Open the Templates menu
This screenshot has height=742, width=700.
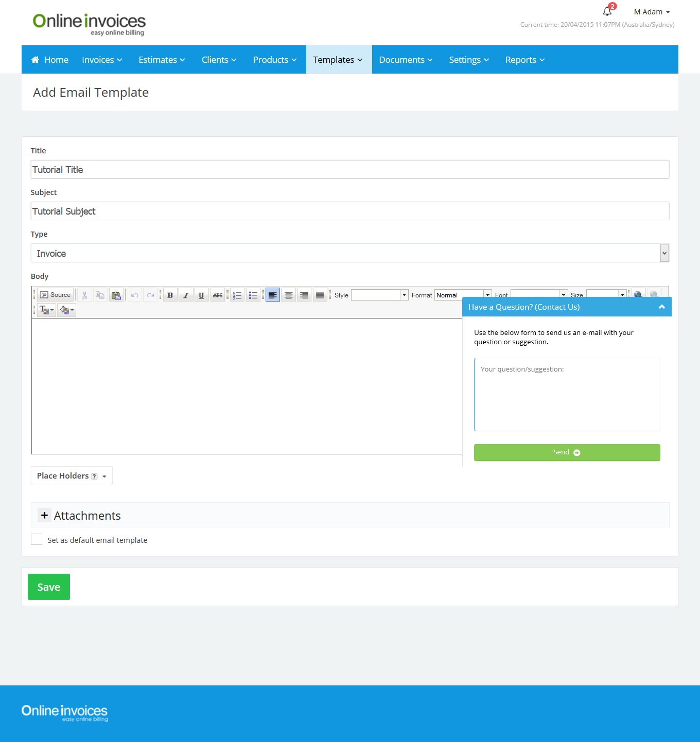point(338,60)
